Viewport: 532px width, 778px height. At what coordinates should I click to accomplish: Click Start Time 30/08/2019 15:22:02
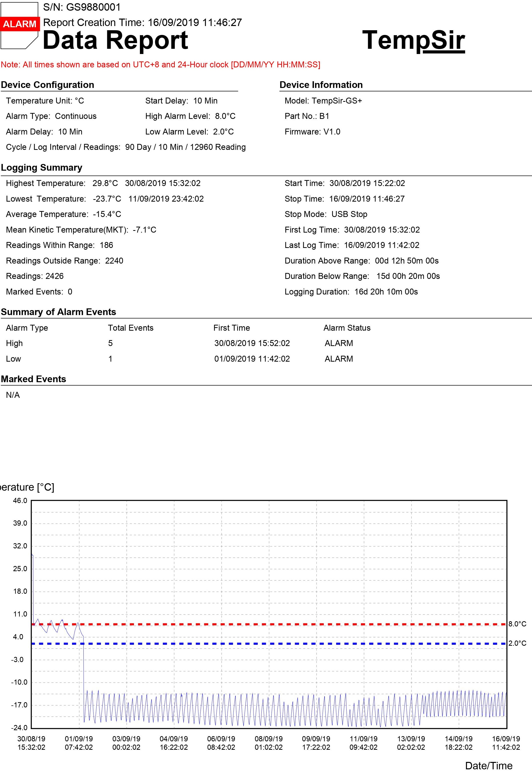[345, 183]
